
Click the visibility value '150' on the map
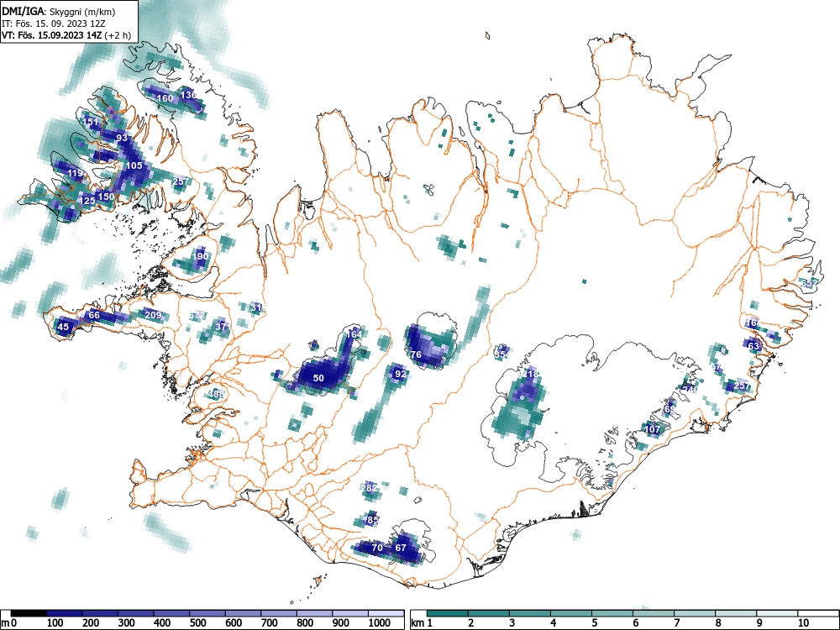click(x=106, y=197)
